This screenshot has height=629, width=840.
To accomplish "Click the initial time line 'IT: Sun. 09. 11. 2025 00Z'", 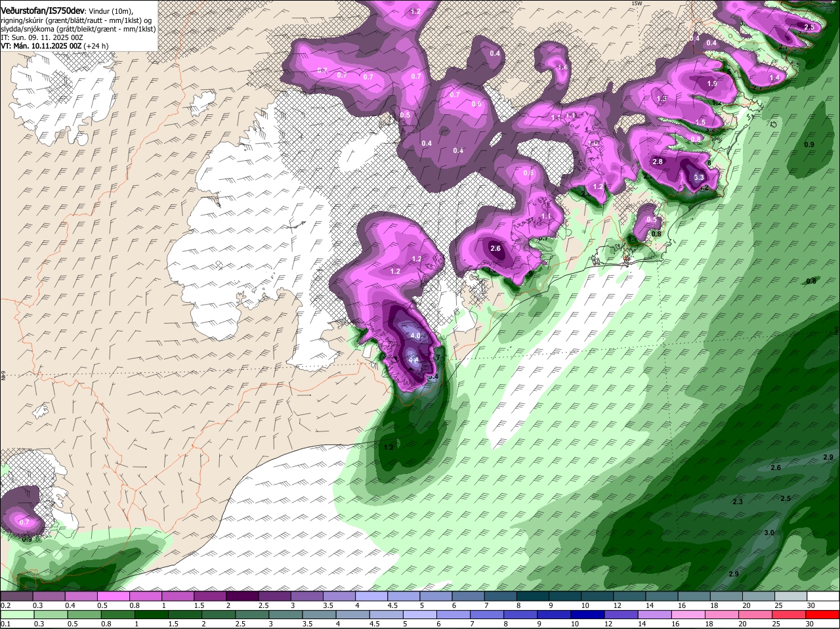I will pos(42,37).
